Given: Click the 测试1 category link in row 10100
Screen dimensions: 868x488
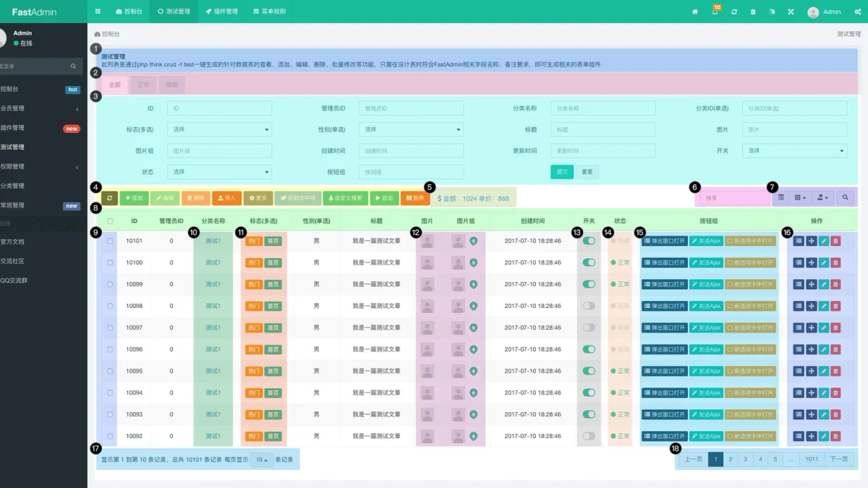Looking at the screenshot, I should 213,262.
